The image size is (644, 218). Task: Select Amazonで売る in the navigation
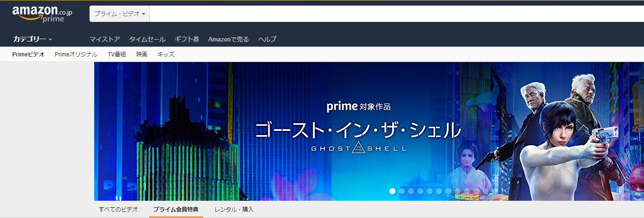coord(229,39)
